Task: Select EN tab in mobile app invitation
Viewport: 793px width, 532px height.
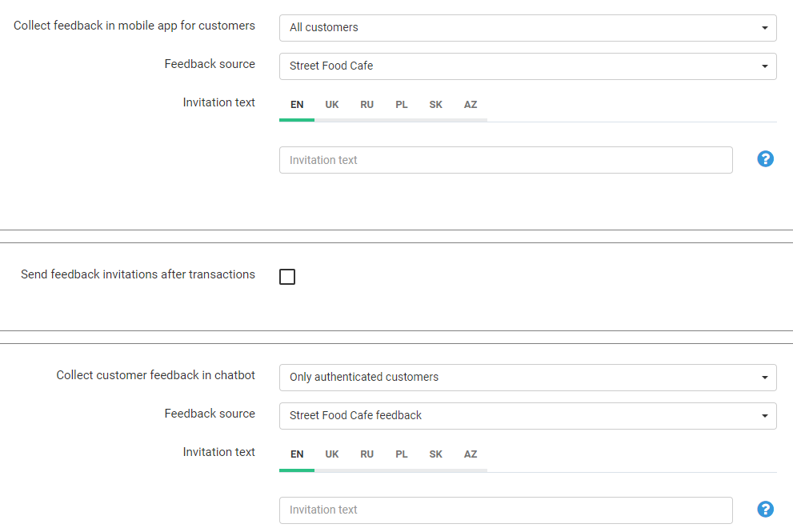Action: tap(297, 105)
